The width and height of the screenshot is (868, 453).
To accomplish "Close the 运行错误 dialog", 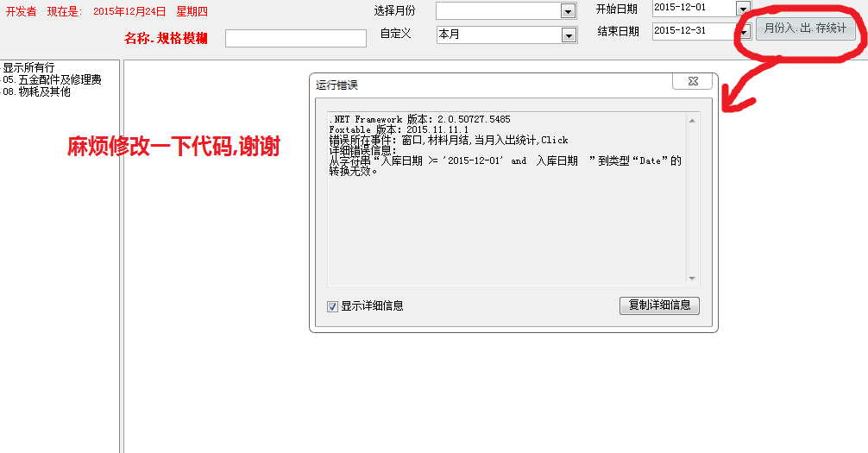I will click(x=693, y=81).
